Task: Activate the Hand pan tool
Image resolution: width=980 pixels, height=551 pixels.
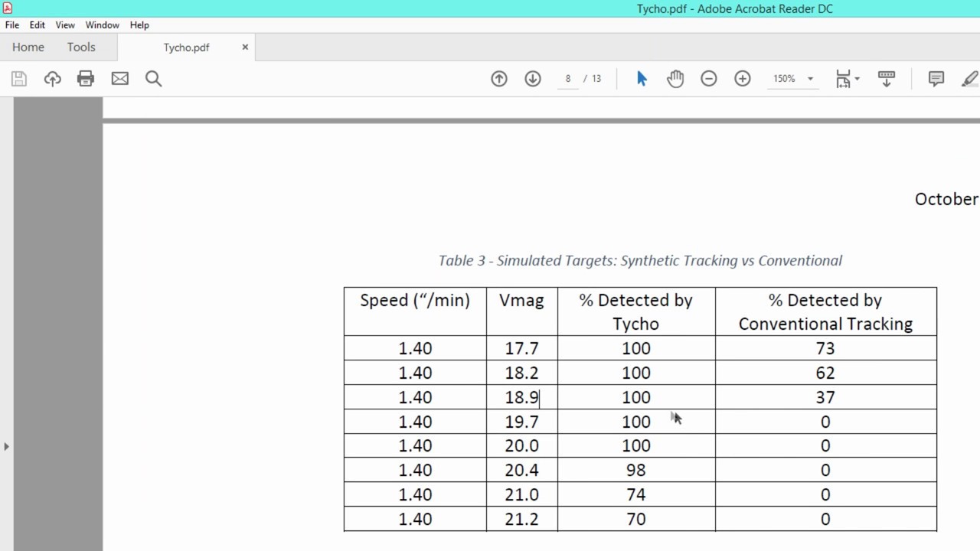Action: (x=675, y=78)
